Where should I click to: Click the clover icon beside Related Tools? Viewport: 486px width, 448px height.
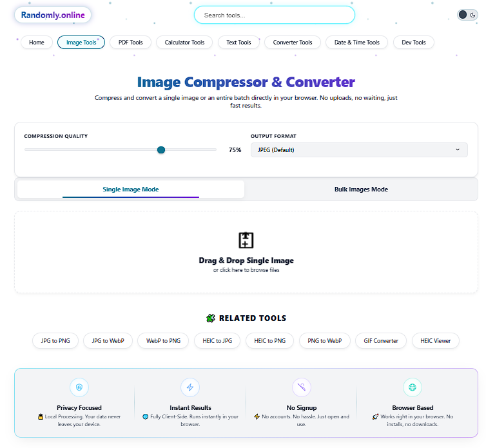(211, 318)
